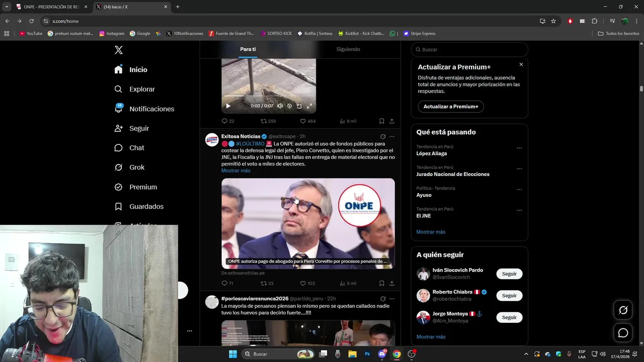Follow Jorge Montoya

pos(509,317)
